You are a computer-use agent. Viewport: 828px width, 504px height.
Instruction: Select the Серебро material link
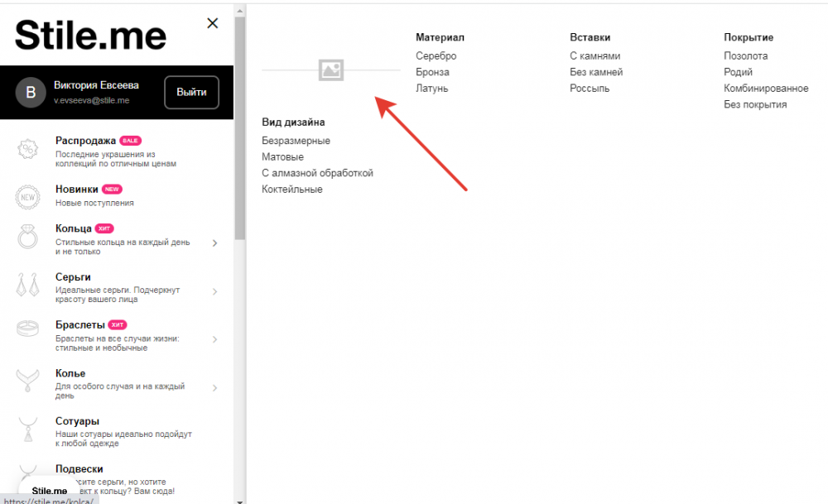[x=436, y=56]
